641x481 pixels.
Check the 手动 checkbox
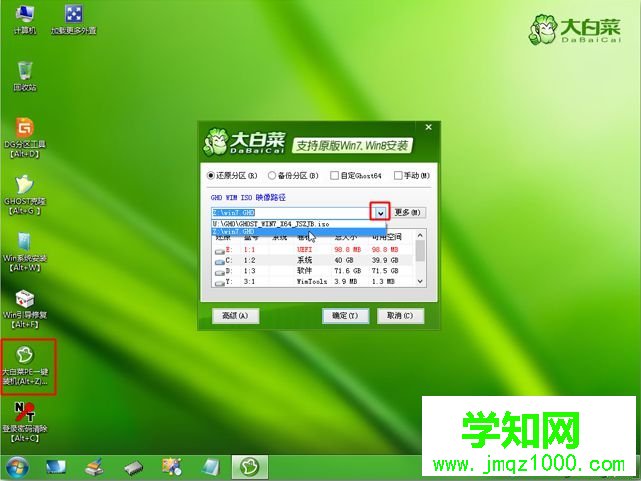[412, 176]
